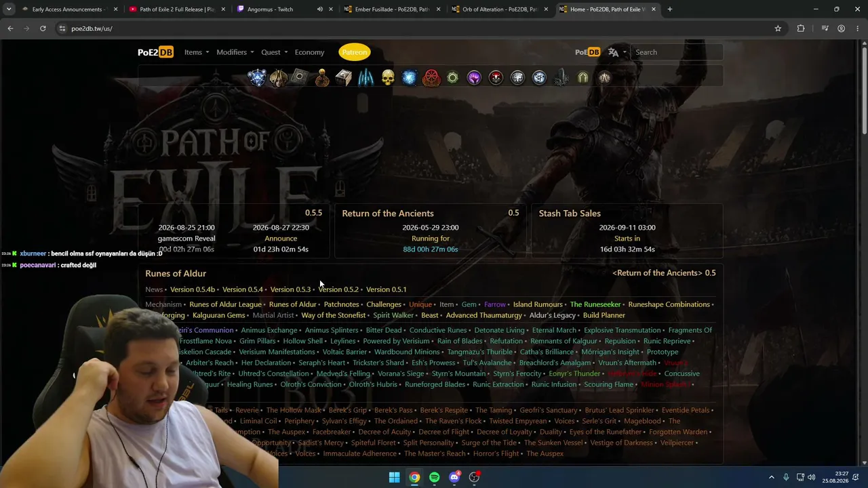868x488 pixels.
Task: Select the blue crystalline web icon
Action: tap(256, 78)
